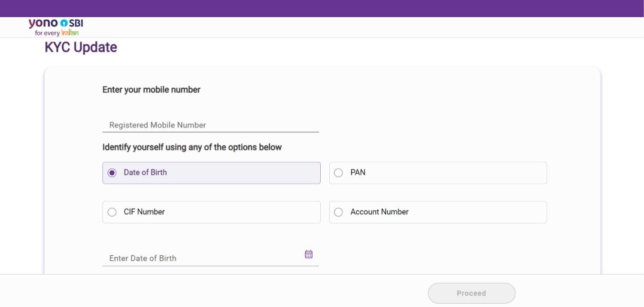Choose the Account Number radio option

pyautogui.click(x=438, y=212)
